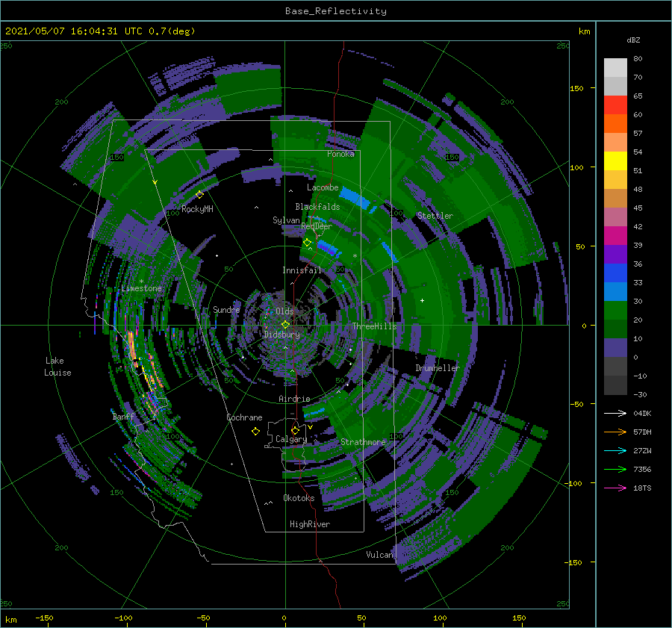Click the Okotoks city label
This screenshot has height=628, width=672.
pos(299,498)
